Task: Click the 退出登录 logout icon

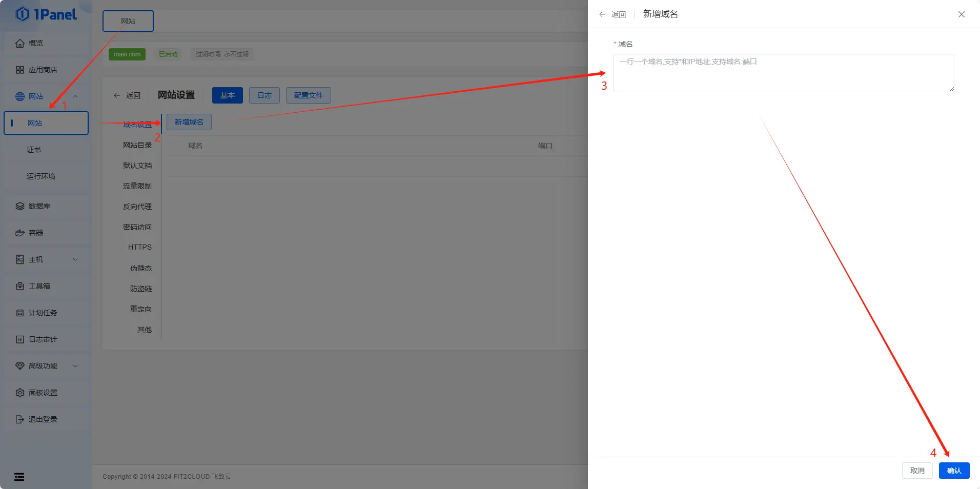Action: coord(20,419)
